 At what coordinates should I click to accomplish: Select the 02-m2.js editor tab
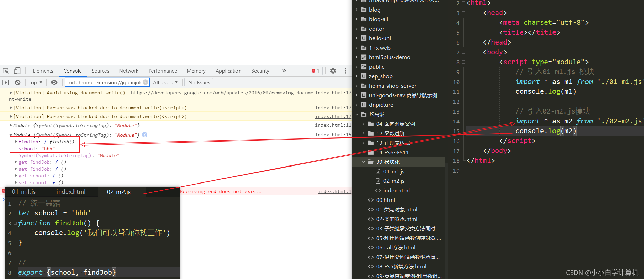pyautogui.click(x=119, y=192)
